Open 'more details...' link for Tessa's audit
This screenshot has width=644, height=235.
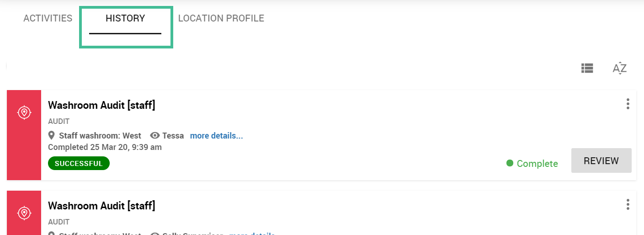(217, 136)
